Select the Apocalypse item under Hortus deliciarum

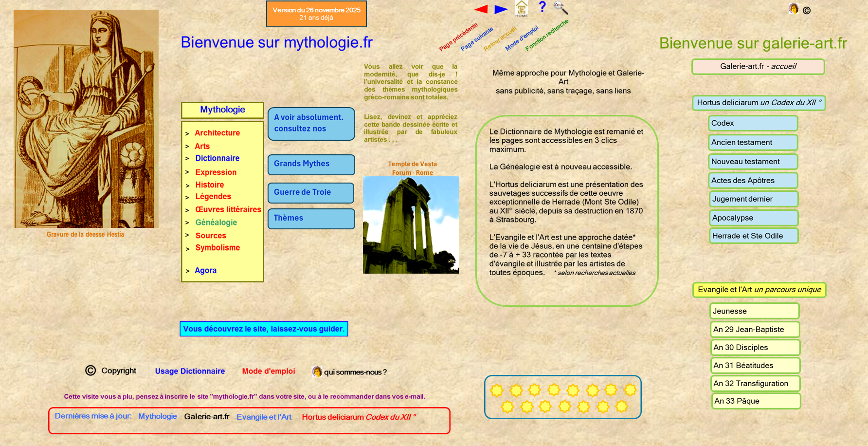(753, 218)
